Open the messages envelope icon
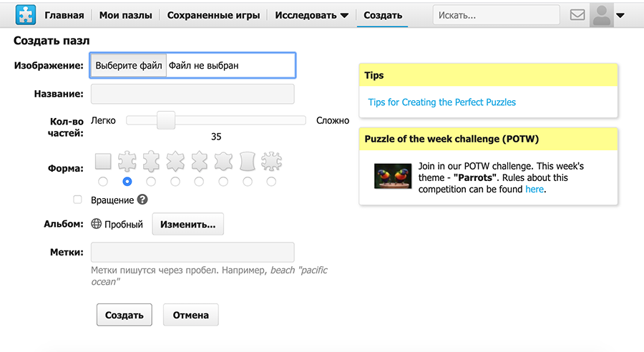 (x=577, y=15)
